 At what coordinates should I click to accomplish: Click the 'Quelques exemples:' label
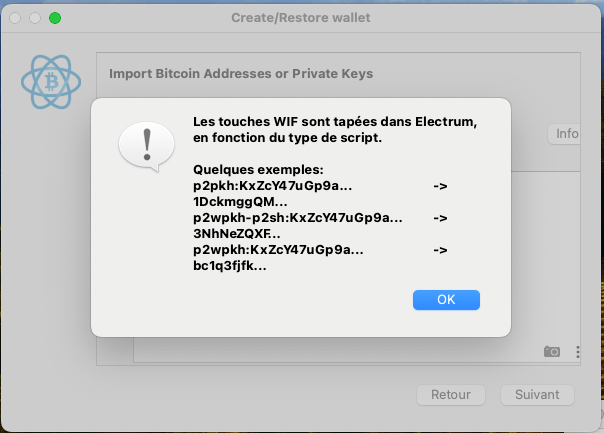coord(258,170)
